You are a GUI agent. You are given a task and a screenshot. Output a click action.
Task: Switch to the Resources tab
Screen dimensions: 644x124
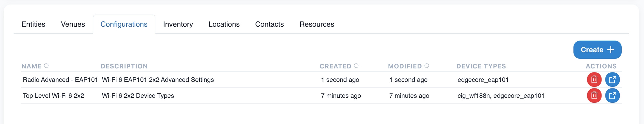pos(317,24)
